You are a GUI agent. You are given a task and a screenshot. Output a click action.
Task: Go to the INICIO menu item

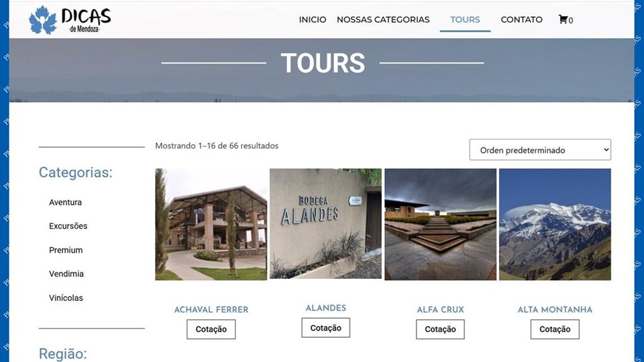(313, 19)
